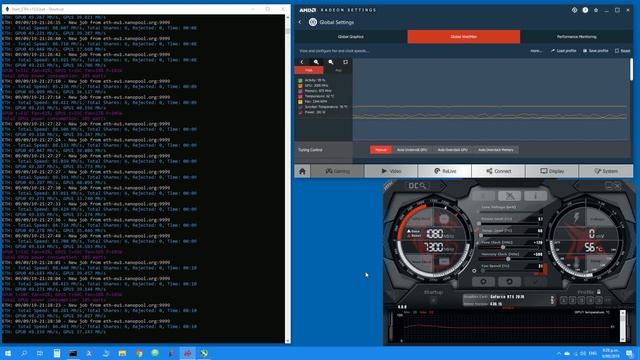Toggle the Memory clock graph color checkbox
The width and height of the screenshot is (640, 360).
point(300,91)
